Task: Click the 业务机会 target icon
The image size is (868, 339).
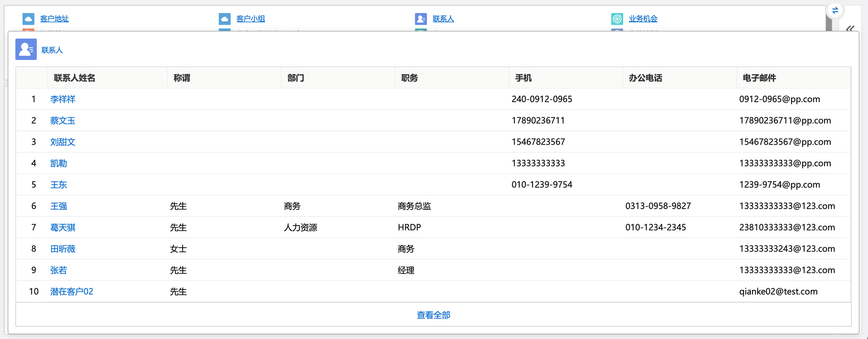Action: click(x=617, y=19)
